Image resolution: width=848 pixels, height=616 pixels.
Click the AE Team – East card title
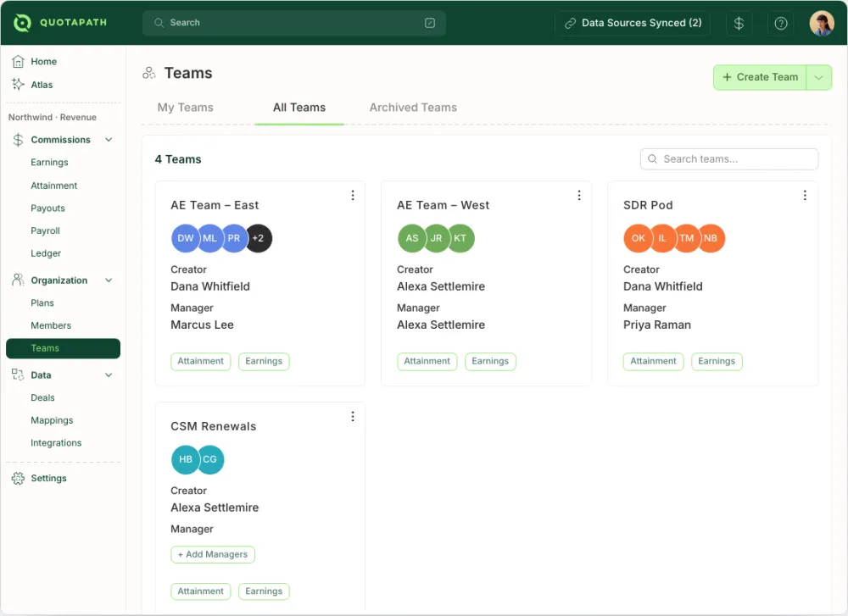pyautogui.click(x=215, y=205)
